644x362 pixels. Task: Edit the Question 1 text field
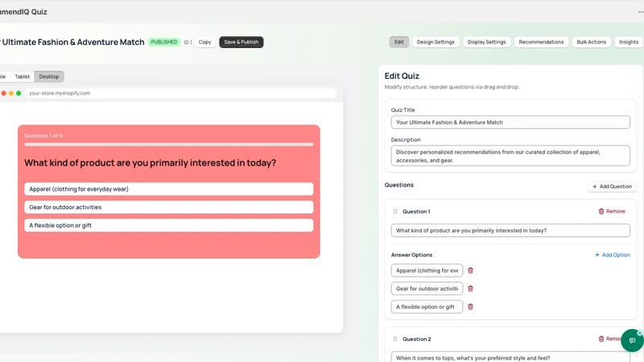510,231
